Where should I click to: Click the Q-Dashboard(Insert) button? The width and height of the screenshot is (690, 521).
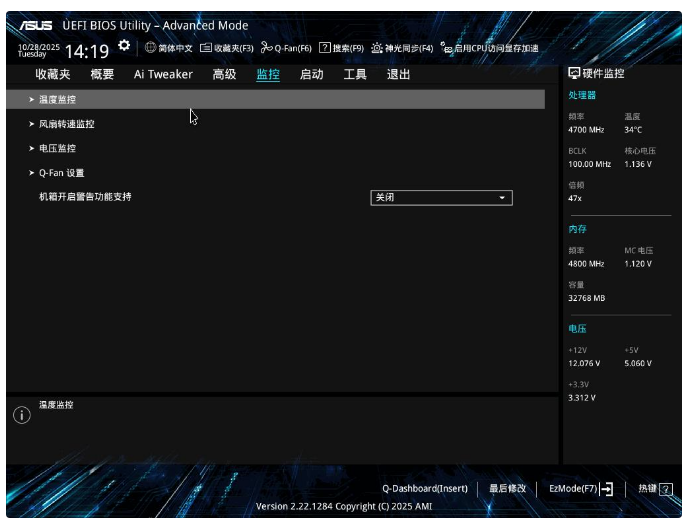tap(424, 488)
